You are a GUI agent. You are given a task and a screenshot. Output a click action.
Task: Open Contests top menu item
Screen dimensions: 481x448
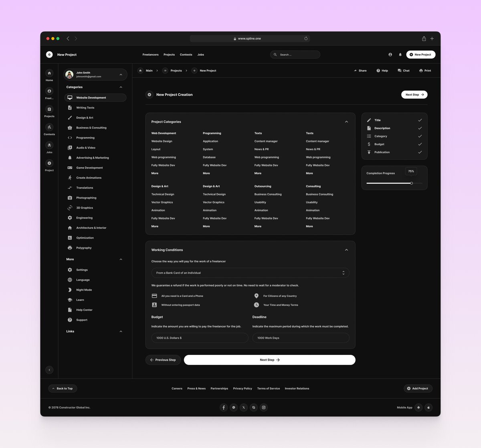click(186, 55)
